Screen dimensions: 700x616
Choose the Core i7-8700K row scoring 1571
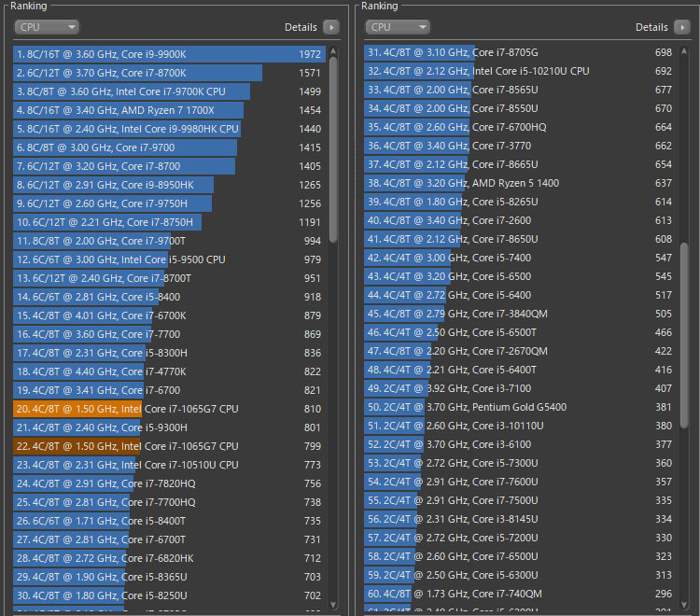(x=168, y=73)
